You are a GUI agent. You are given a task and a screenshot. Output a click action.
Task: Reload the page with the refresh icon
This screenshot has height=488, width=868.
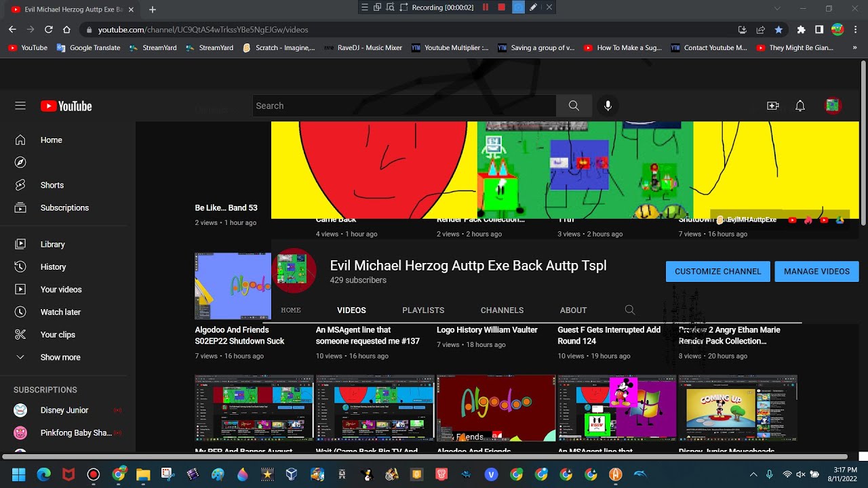pos(49,30)
